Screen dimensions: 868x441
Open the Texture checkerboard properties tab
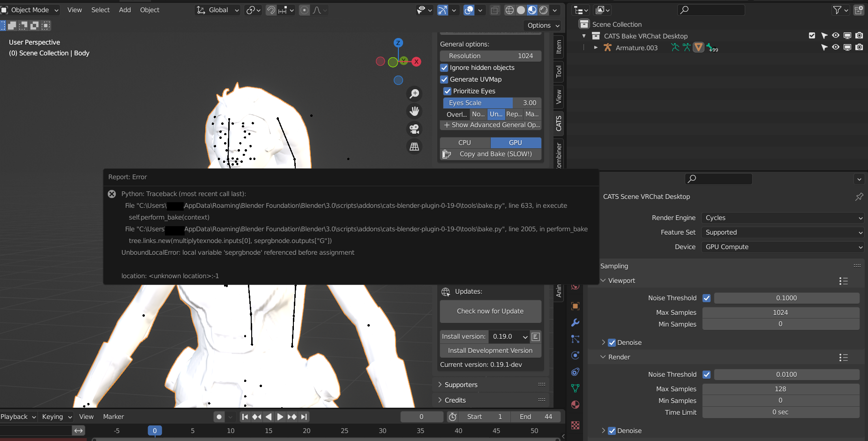575,425
